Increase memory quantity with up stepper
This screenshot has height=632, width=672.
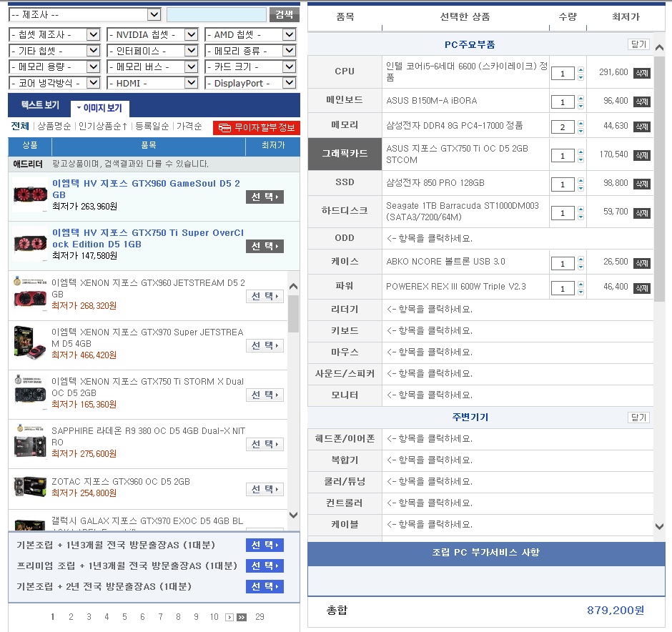(580, 124)
